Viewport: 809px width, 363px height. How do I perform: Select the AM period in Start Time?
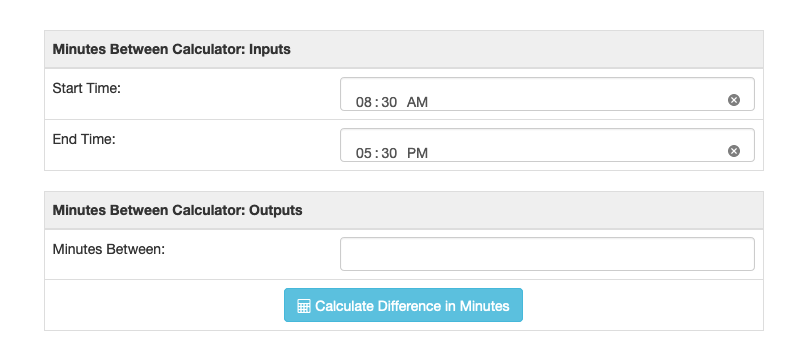(x=417, y=102)
